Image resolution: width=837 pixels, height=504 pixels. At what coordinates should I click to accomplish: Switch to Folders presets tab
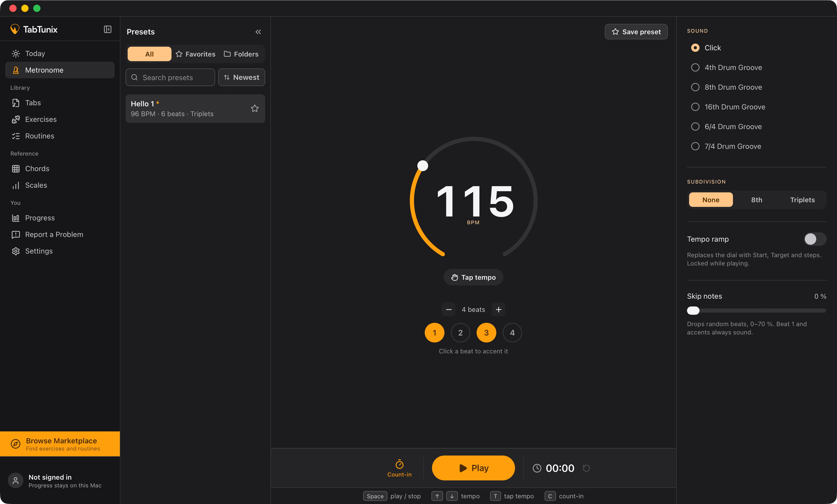(x=241, y=54)
